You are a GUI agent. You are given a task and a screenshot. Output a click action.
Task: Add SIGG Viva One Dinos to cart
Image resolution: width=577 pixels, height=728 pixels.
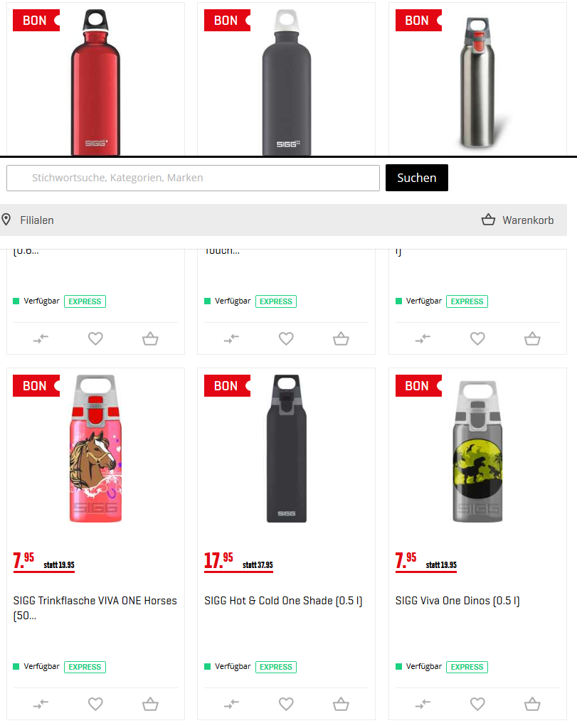pos(532,704)
